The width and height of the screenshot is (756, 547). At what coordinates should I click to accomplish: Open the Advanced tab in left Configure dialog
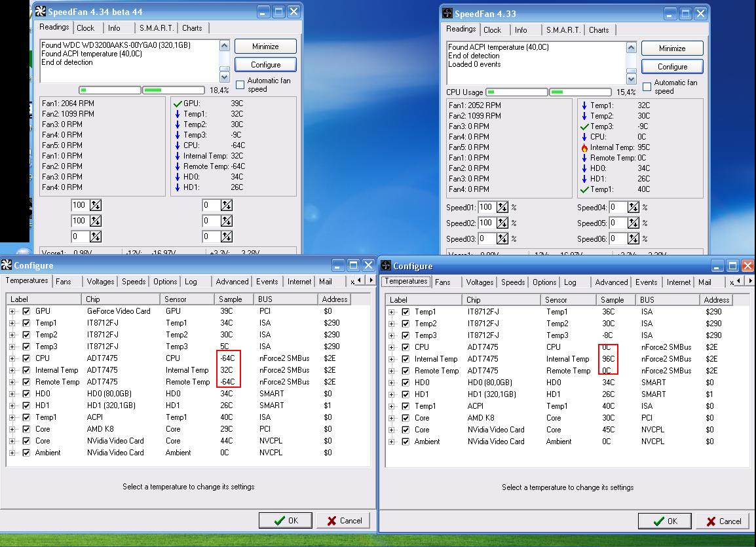(x=232, y=282)
